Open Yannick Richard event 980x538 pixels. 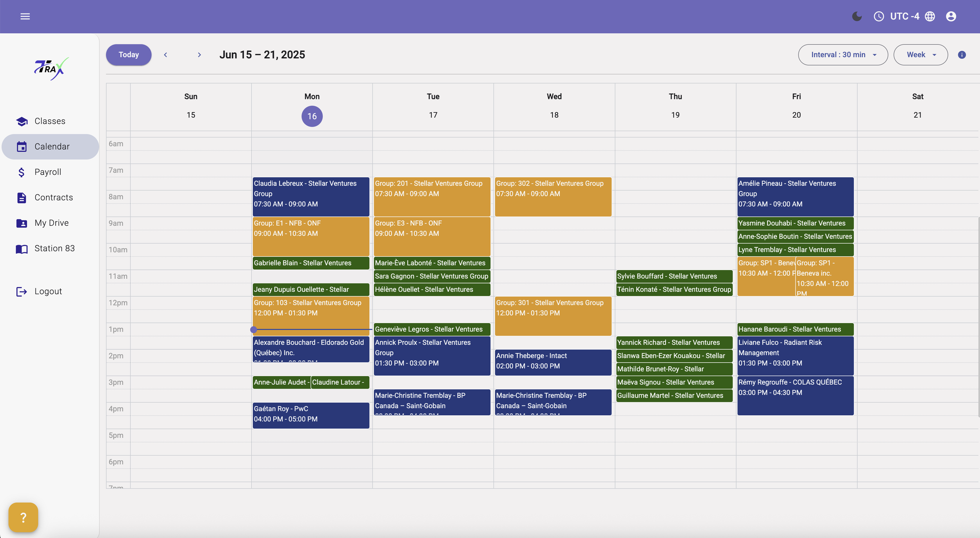click(x=674, y=343)
